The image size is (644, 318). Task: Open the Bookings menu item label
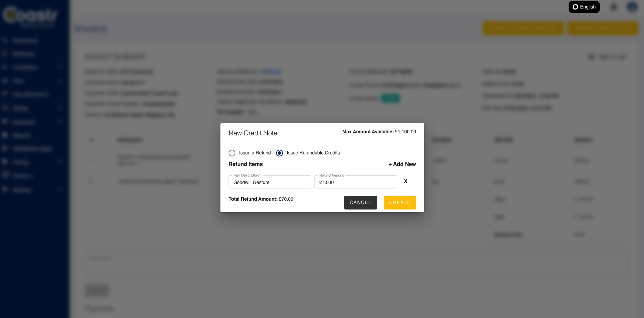tap(23, 54)
